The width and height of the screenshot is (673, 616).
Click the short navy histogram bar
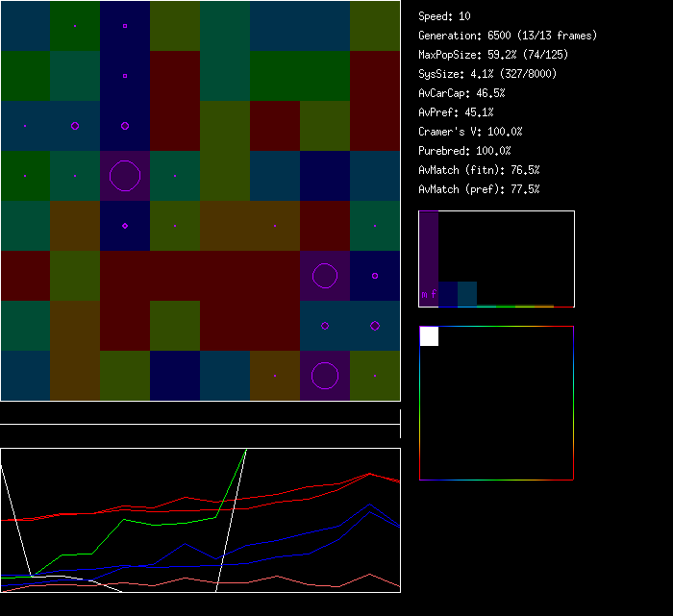[448, 294]
